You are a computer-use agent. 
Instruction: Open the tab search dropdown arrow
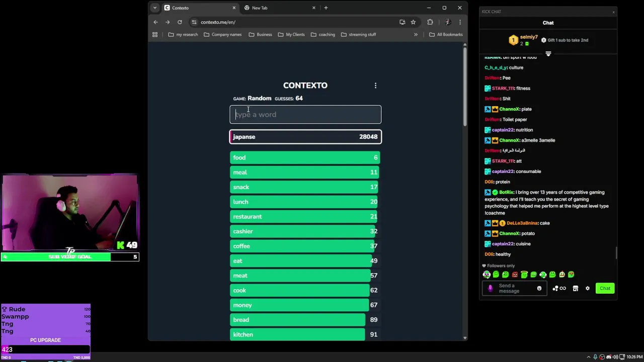click(154, 8)
